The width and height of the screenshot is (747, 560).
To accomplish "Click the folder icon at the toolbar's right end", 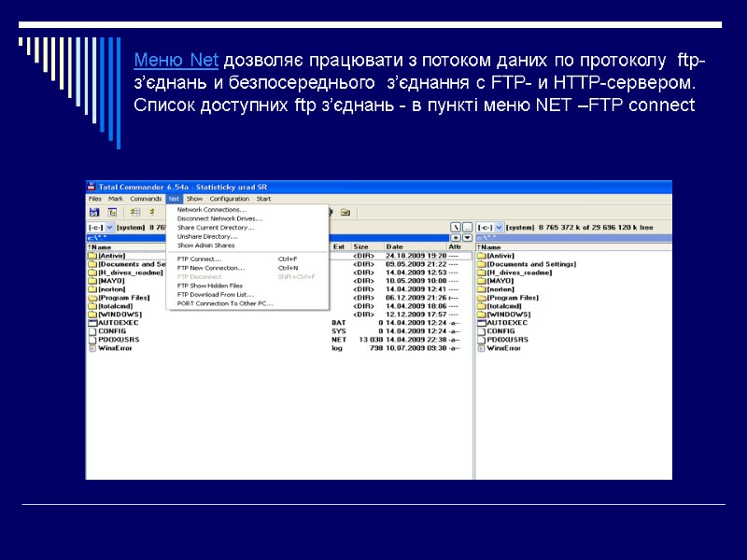I will pos(345,213).
